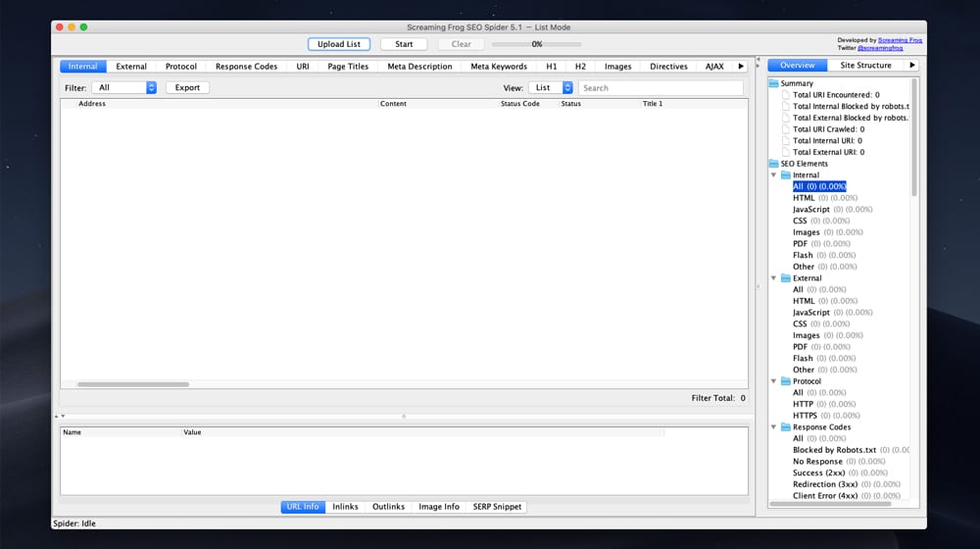Open the View List dropdown

(551, 87)
